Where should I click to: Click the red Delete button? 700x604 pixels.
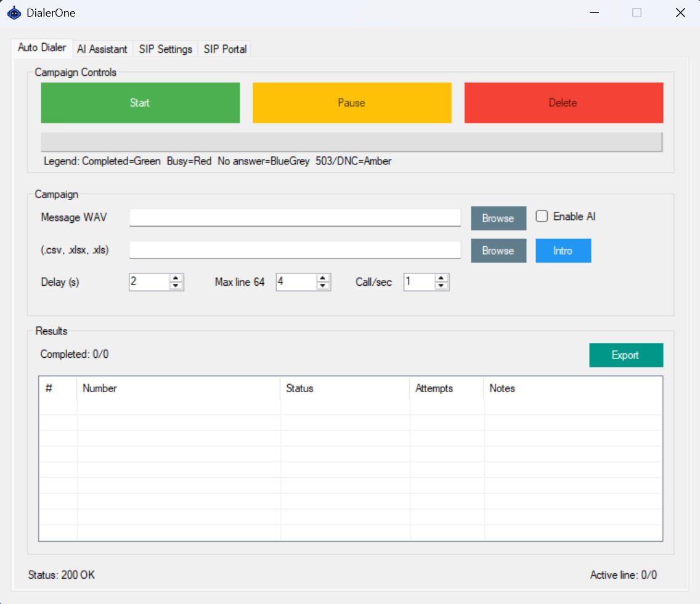click(x=563, y=103)
